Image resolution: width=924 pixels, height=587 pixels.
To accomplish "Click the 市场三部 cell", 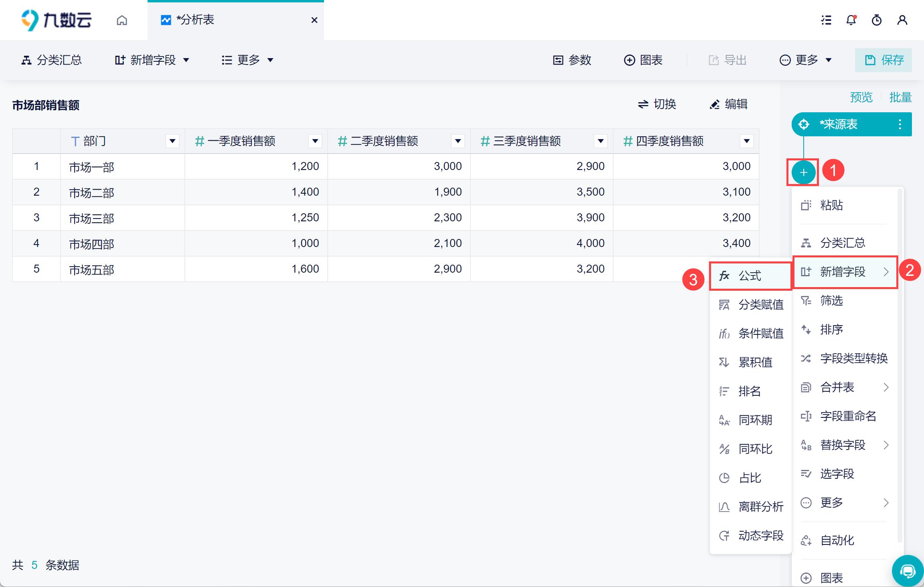I will point(123,218).
